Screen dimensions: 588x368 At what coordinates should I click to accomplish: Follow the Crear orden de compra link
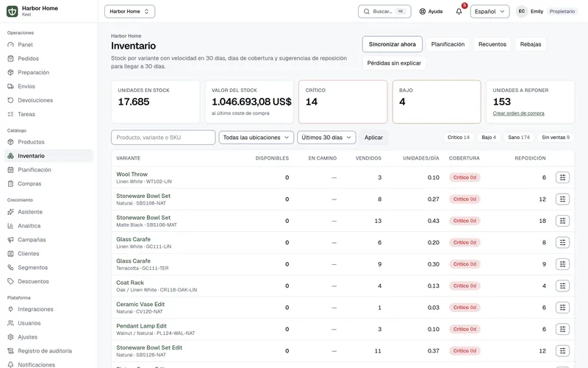click(x=518, y=113)
